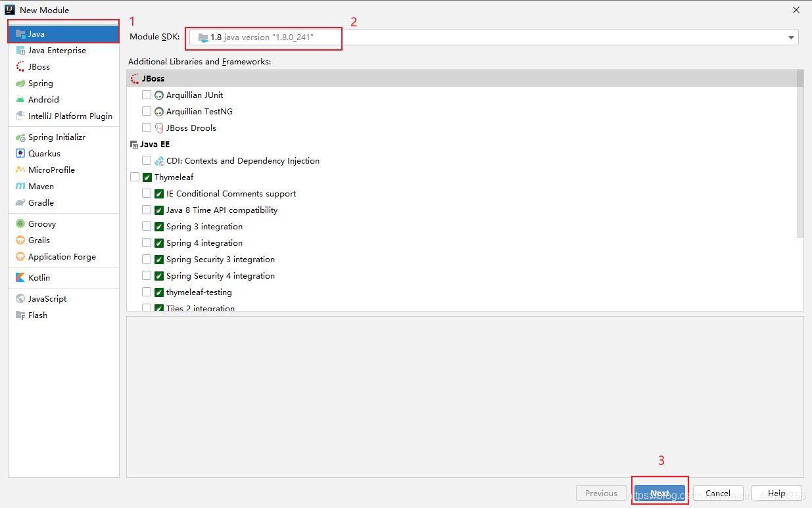Click the Cancel button
This screenshot has height=508, width=812.
tap(718, 493)
